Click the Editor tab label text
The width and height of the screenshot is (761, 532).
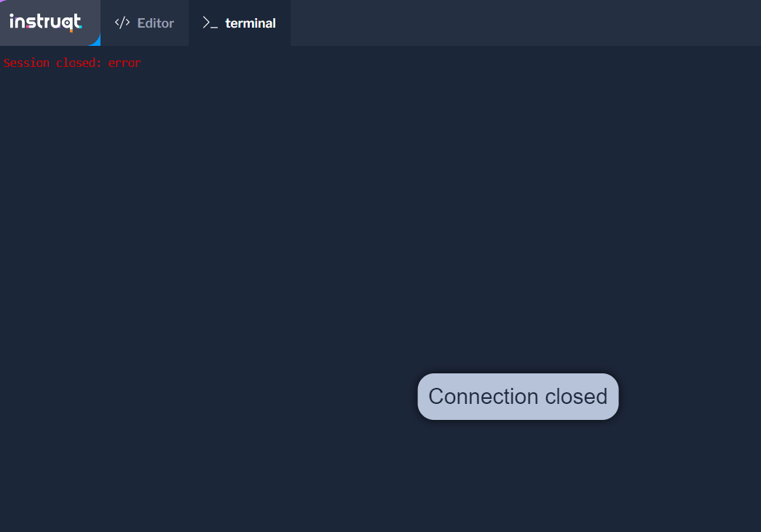(x=155, y=23)
